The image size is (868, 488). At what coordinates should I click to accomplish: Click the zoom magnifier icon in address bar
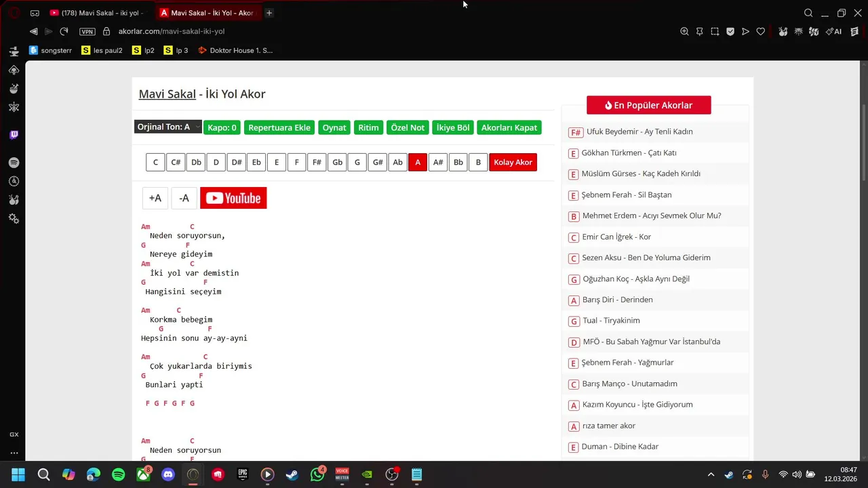(684, 31)
